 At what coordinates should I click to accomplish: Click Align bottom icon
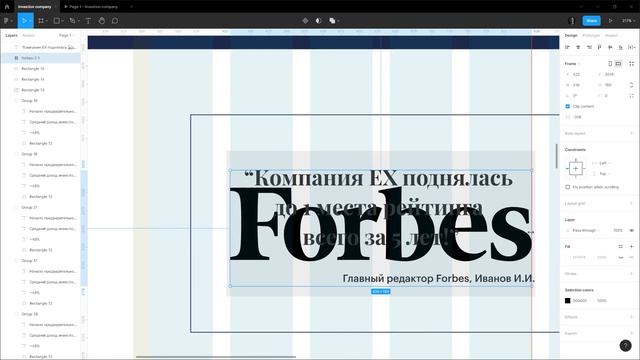[x=620, y=47]
